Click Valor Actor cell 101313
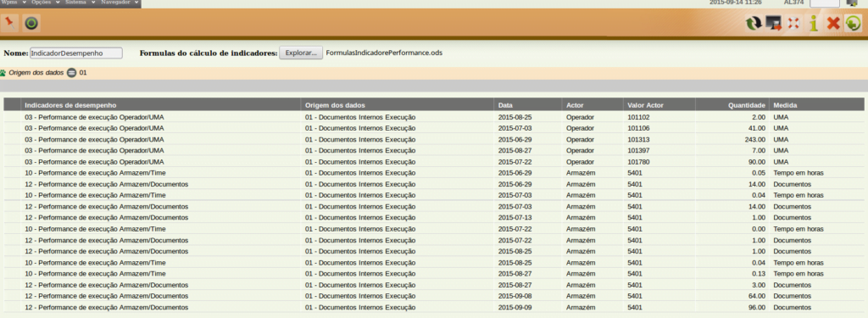The height and width of the screenshot is (318, 868). pyautogui.click(x=639, y=139)
